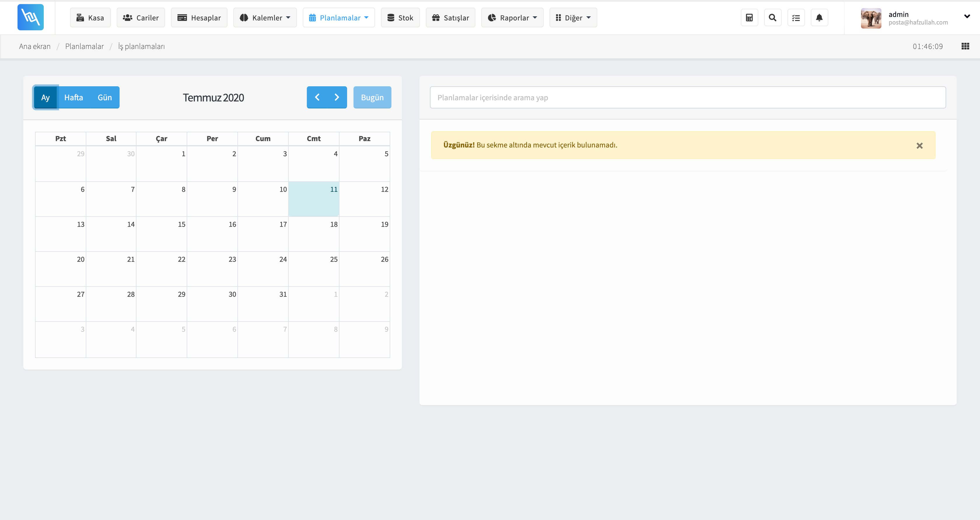Click the Bugün button

point(372,98)
